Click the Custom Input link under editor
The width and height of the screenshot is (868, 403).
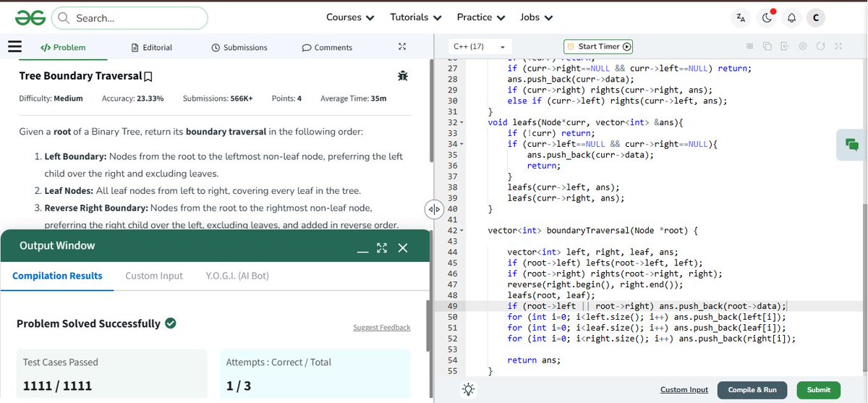tap(684, 390)
